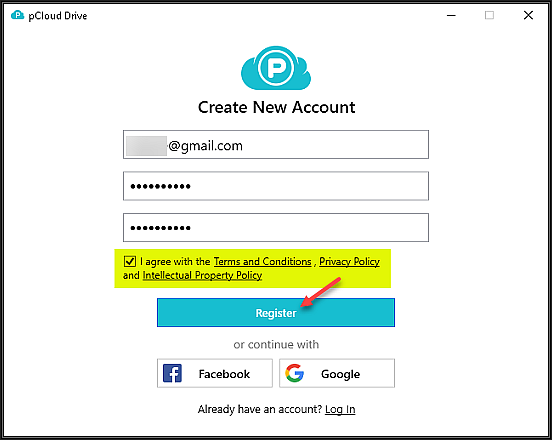Screen dimensions: 552x440
Task: Open the Intellectual Property Policy link
Action: 202,275
